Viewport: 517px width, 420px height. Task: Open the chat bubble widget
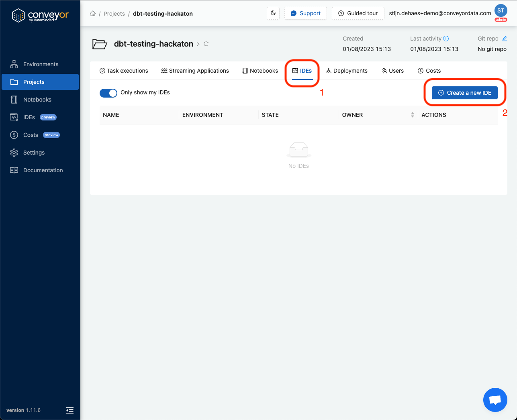tap(495, 400)
